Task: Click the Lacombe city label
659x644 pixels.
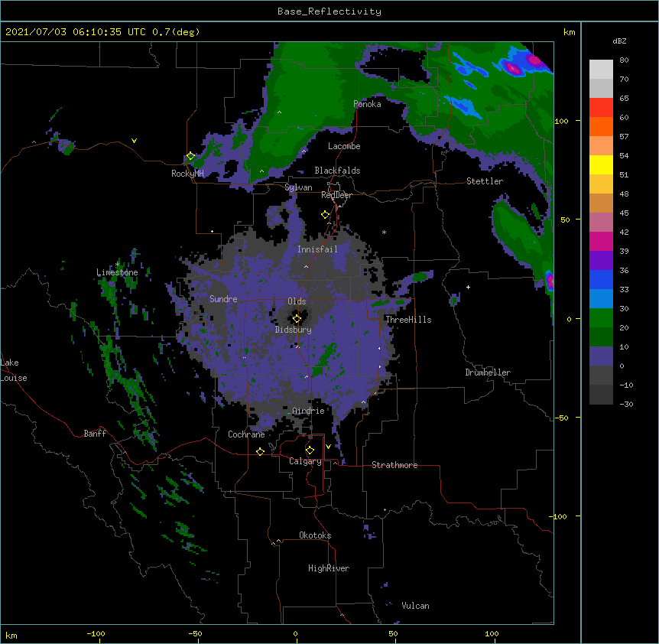Action: [344, 146]
